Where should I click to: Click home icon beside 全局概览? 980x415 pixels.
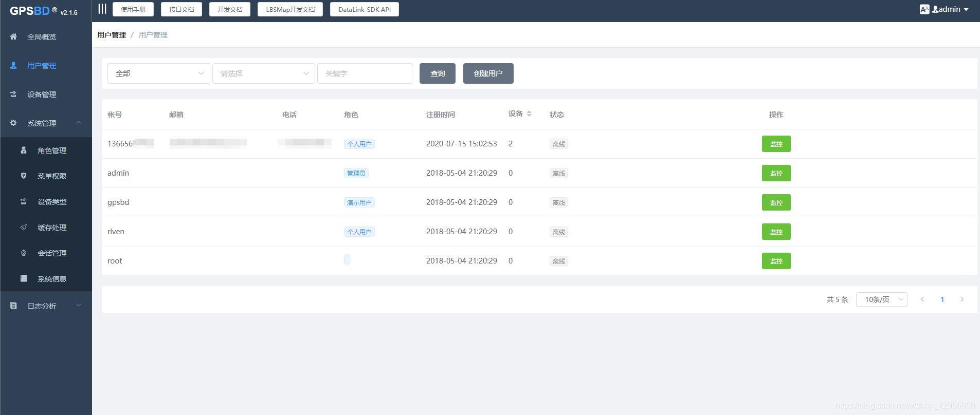(13, 36)
